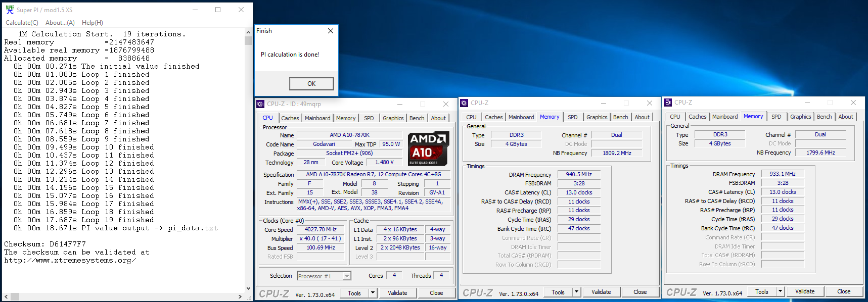Click Tools button in left CPU-Z window
The image size is (868, 302).
click(354, 293)
